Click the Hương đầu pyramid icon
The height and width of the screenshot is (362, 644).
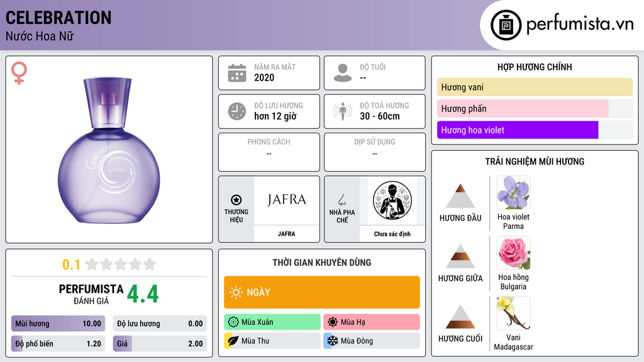[x=460, y=196]
